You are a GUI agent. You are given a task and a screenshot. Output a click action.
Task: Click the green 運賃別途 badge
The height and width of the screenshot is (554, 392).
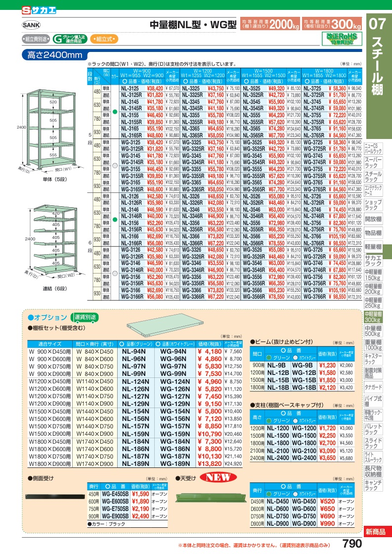tap(85, 317)
